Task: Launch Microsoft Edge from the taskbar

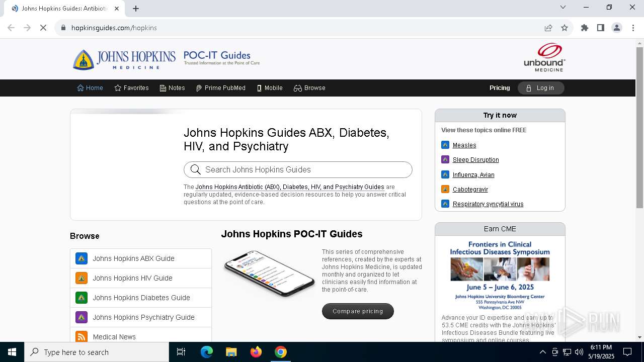Action: 207,352
